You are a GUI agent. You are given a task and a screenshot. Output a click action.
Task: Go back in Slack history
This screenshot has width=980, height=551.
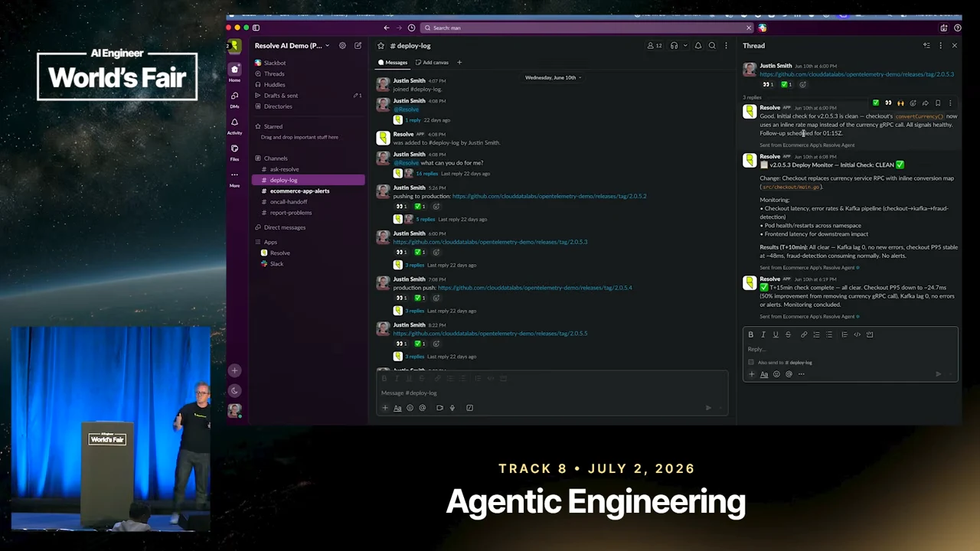pyautogui.click(x=387, y=28)
